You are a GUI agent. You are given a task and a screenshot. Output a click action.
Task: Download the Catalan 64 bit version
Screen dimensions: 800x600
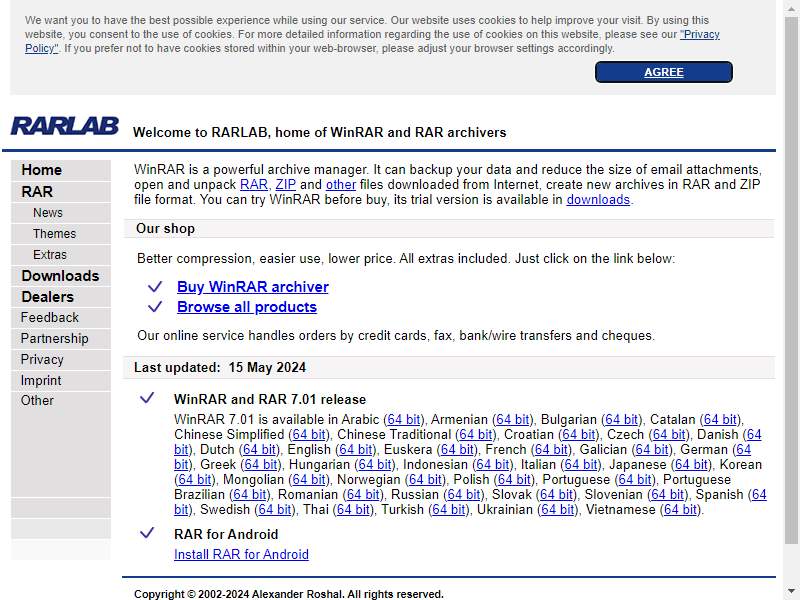(720, 419)
